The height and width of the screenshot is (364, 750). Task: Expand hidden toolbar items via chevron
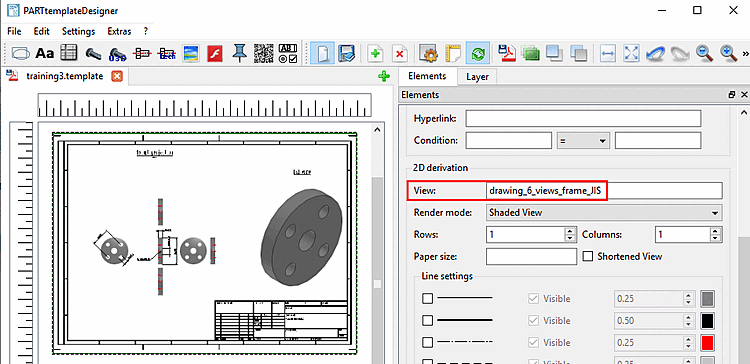tap(745, 53)
